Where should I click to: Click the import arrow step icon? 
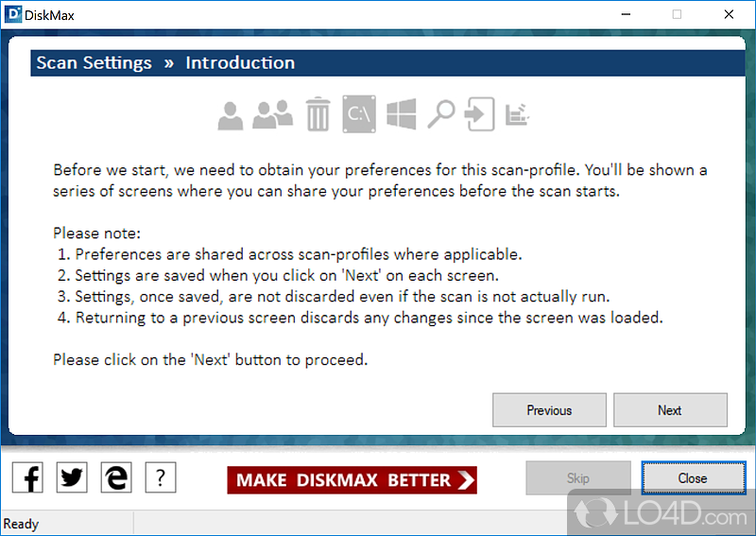479,114
